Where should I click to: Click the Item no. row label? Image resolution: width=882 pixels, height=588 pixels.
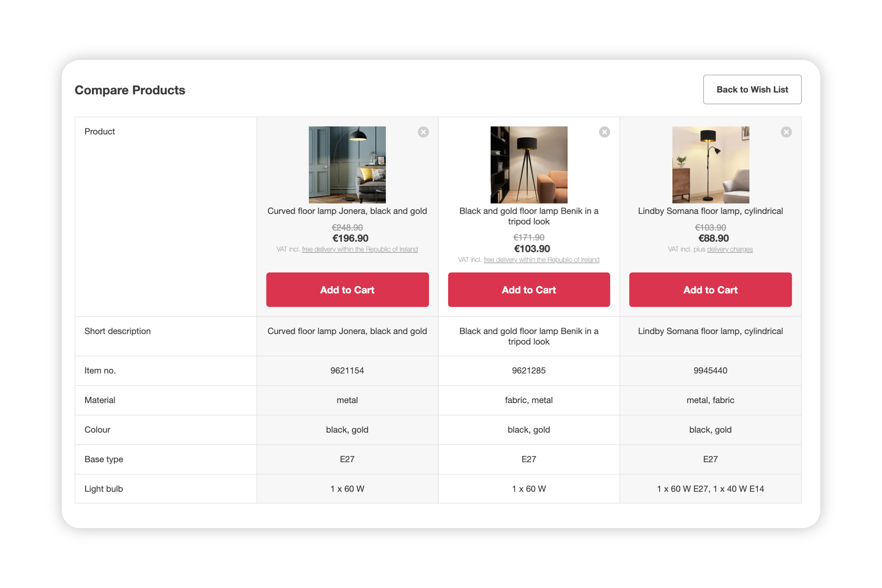[x=100, y=371]
